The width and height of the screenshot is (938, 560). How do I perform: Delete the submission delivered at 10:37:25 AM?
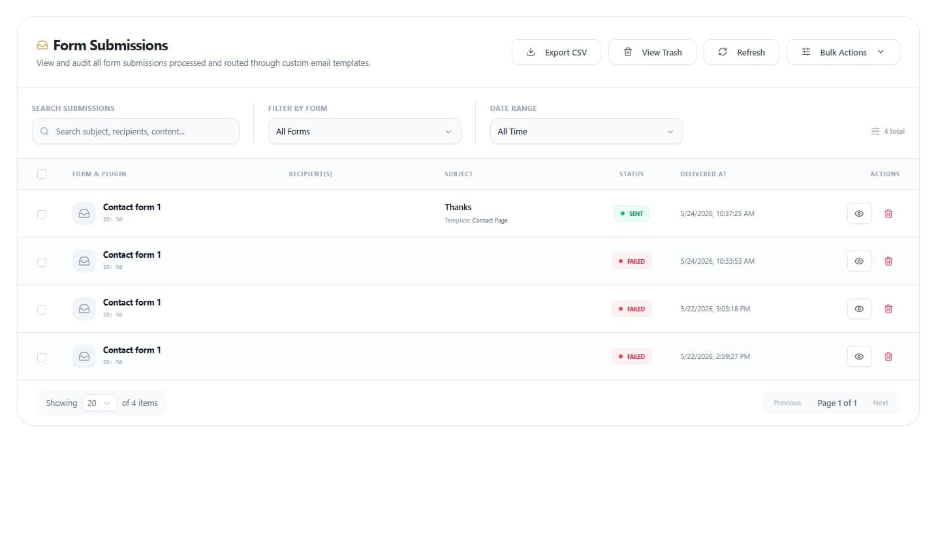pos(888,213)
